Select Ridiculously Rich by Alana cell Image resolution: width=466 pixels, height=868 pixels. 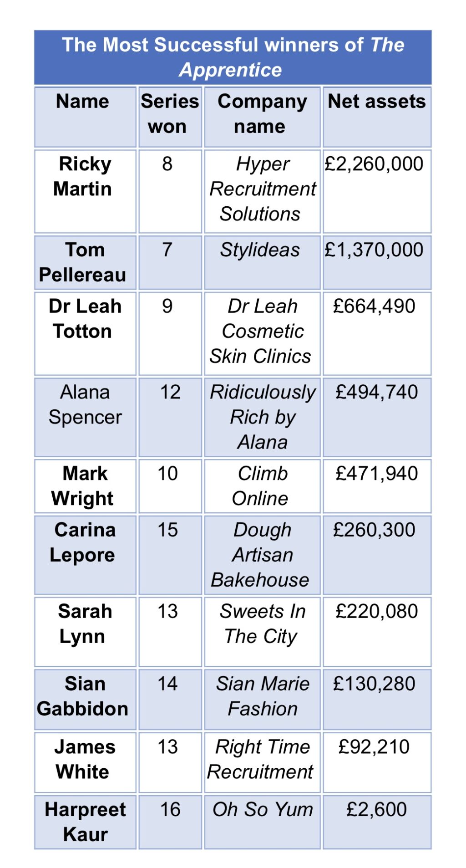click(x=263, y=417)
